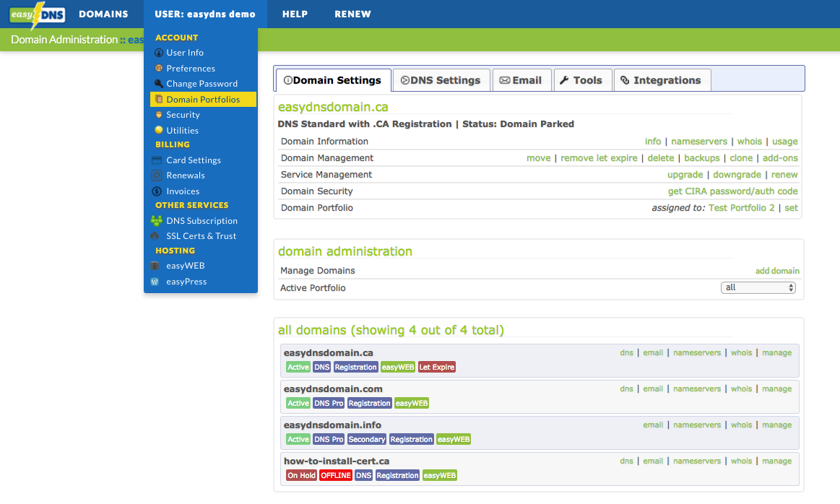The image size is (840, 504).
Task: Switch to the DNS Settings tab
Action: (x=441, y=80)
